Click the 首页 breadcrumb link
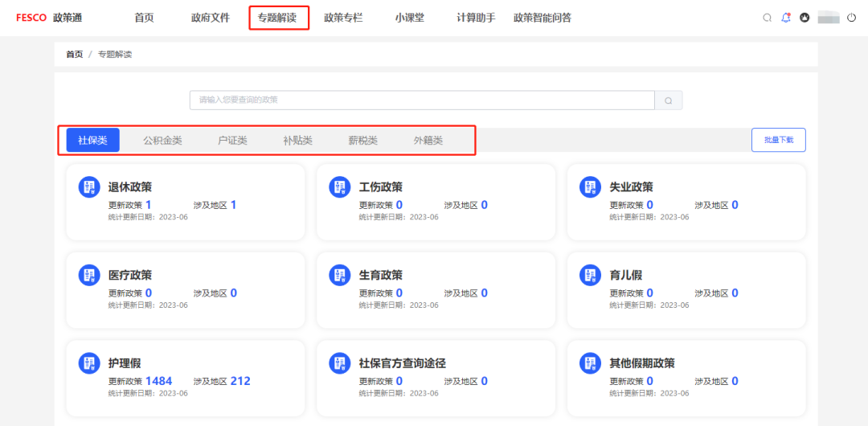This screenshot has height=426, width=868. [x=74, y=55]
